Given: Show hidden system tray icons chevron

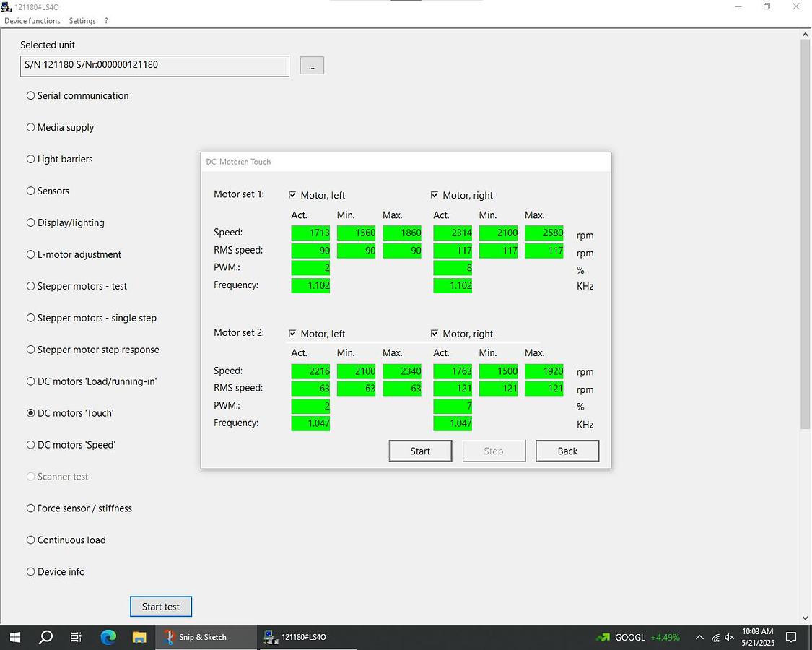Looking at the screenshot, I should (x=699, y=638).
